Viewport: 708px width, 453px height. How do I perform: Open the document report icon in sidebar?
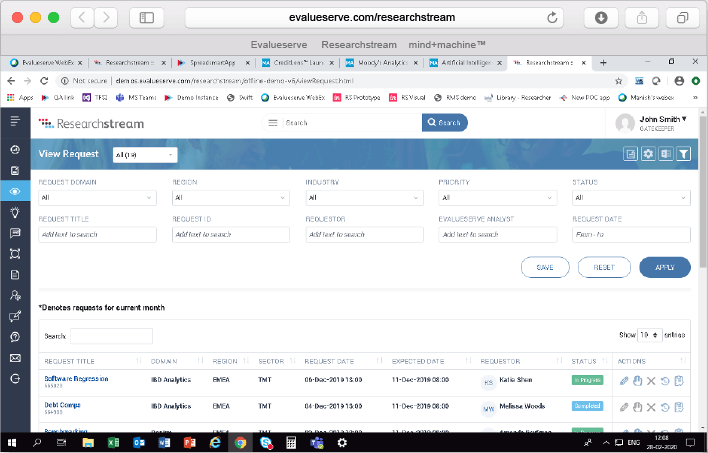pyautogui.click(x=15, y=275)
